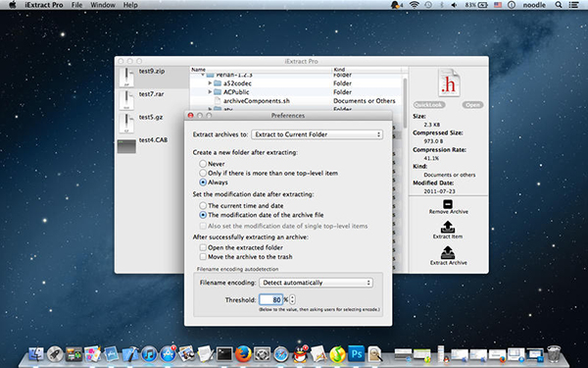Click the Extract Archive icon
Screen dimensions: 588x368
click(448, 253)
